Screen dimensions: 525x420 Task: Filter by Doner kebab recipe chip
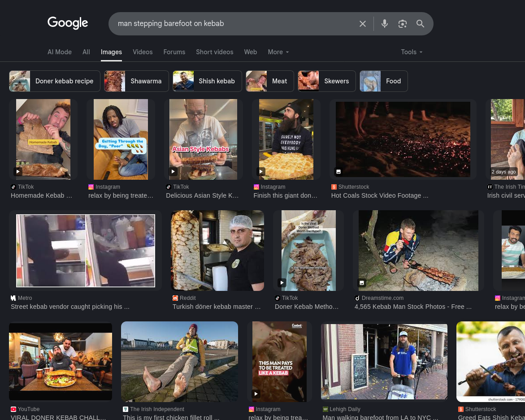point(55,81)
